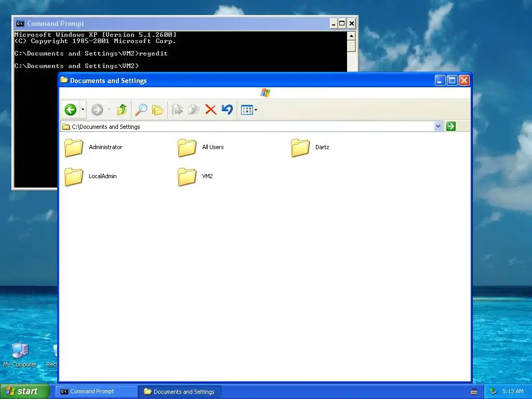Click the 5:13 AM system clock
532x399 pixels.
pyautogui.click(x=513, y=391)
